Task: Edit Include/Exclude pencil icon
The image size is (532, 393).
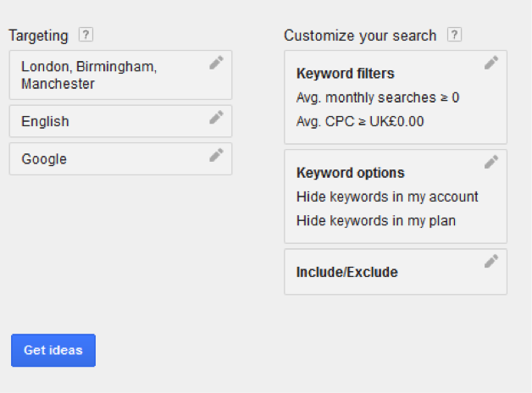Action: pos(491,261)
